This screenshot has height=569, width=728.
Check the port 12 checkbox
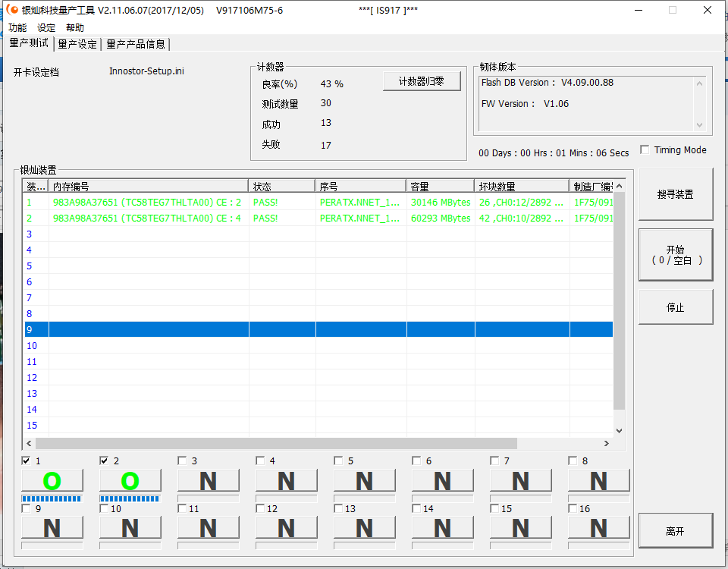260,508
